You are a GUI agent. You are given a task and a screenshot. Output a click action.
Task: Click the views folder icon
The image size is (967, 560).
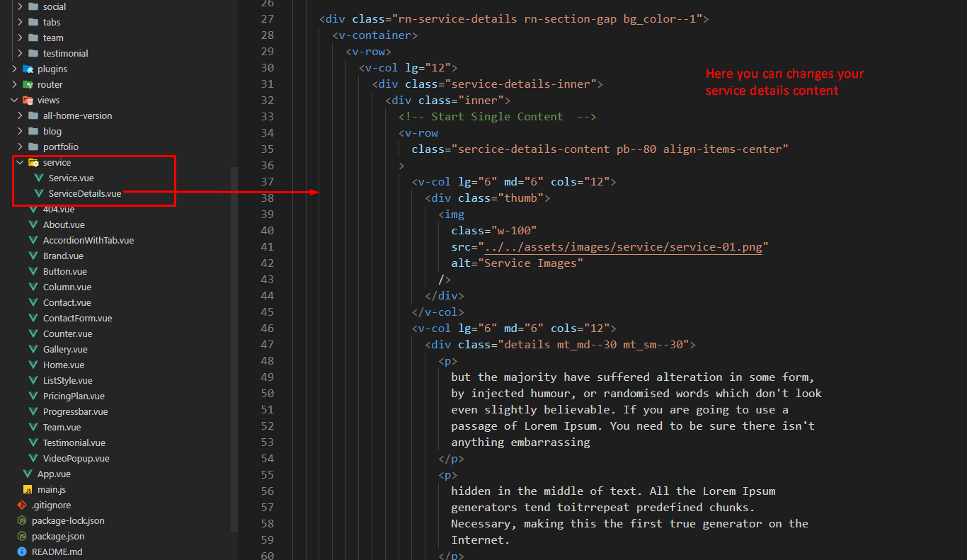click(x=28, y=101)
